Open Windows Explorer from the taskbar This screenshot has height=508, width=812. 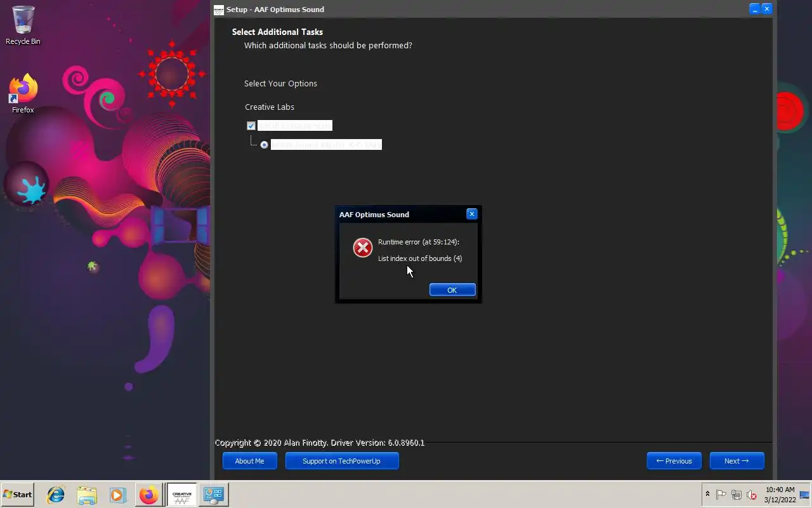pyautogui.click(x=87, y=495)
